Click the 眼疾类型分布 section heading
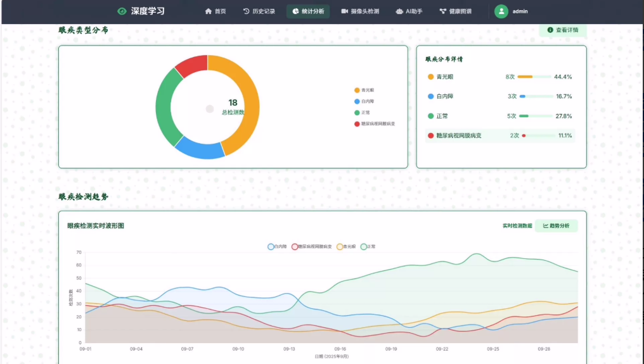Image resolution: width=644 pixels, height=364 pixels. point(84,30)
